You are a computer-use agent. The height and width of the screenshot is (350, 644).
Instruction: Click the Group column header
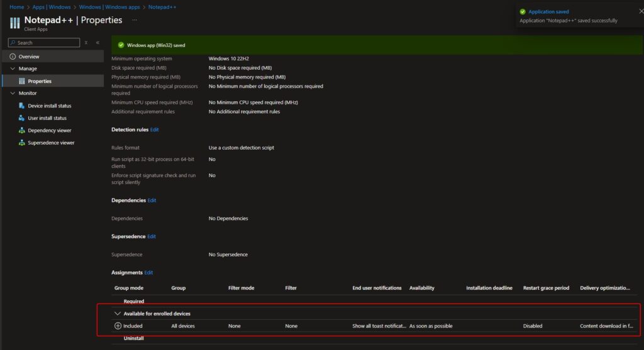pyautogui.click(x=178, y=288)
